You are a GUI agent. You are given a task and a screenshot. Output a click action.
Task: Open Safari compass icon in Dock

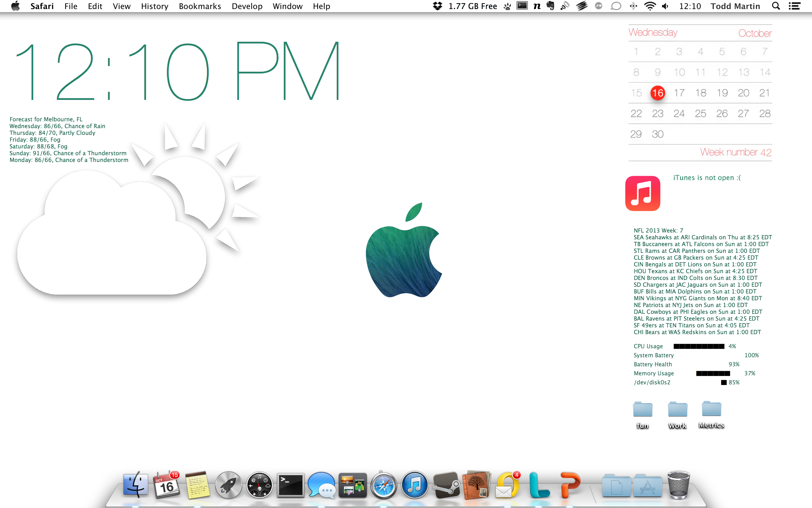tap(383, 485)
